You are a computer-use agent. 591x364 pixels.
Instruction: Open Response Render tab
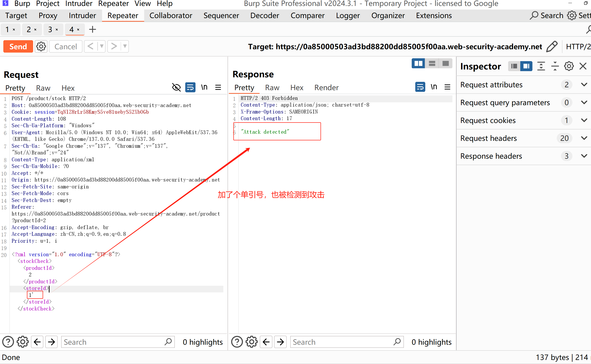(x=326, y=88)
